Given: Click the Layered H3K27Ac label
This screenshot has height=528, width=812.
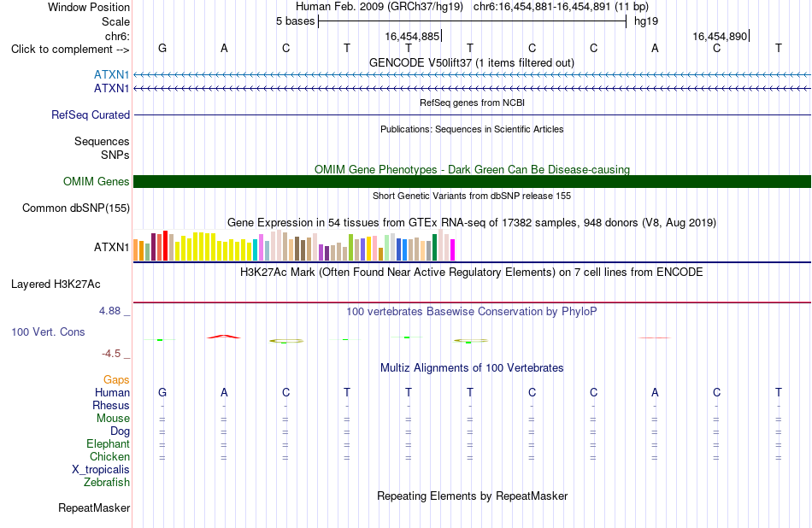Looking at the screenshot, I should coord(56,285).
